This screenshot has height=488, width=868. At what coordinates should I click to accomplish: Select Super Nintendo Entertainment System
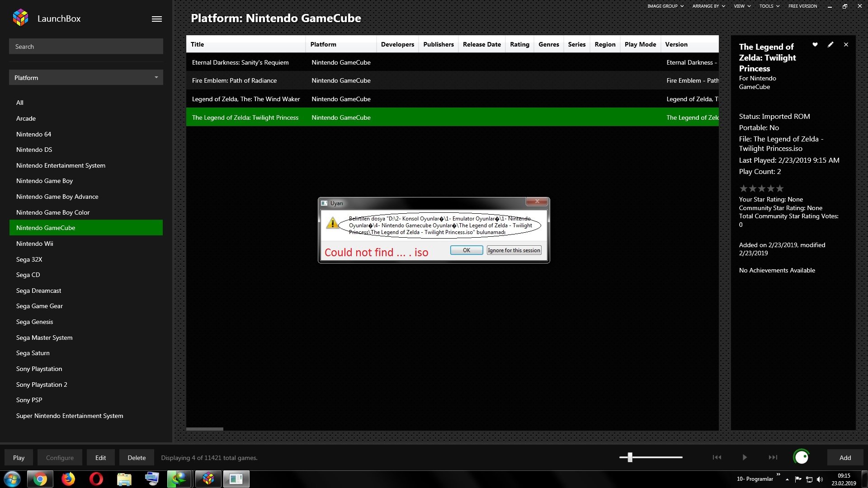pos(86,416)
